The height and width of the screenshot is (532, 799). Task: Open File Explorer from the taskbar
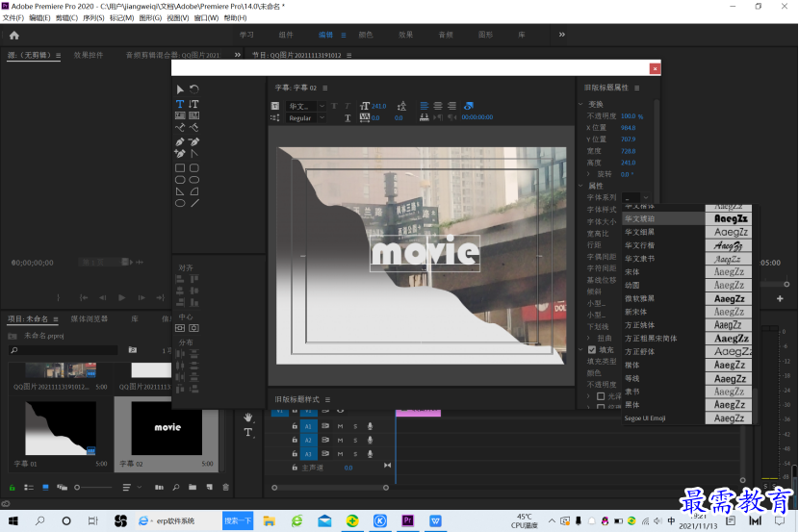point(269,520)
